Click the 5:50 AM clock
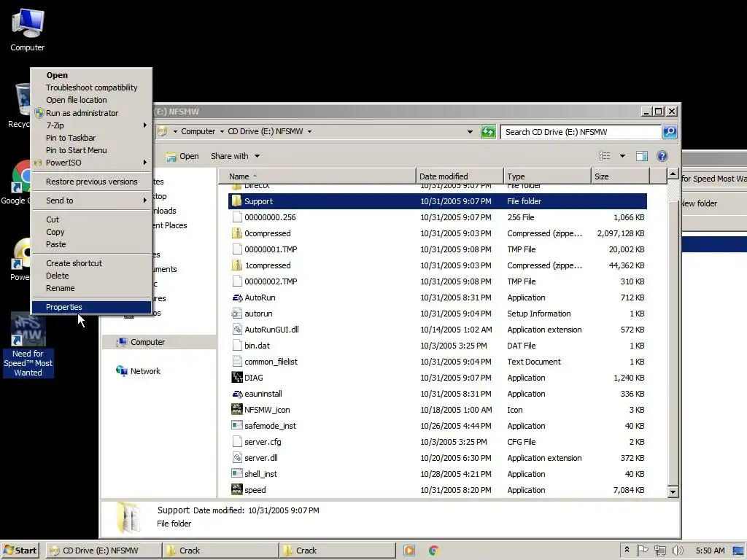 710,551
